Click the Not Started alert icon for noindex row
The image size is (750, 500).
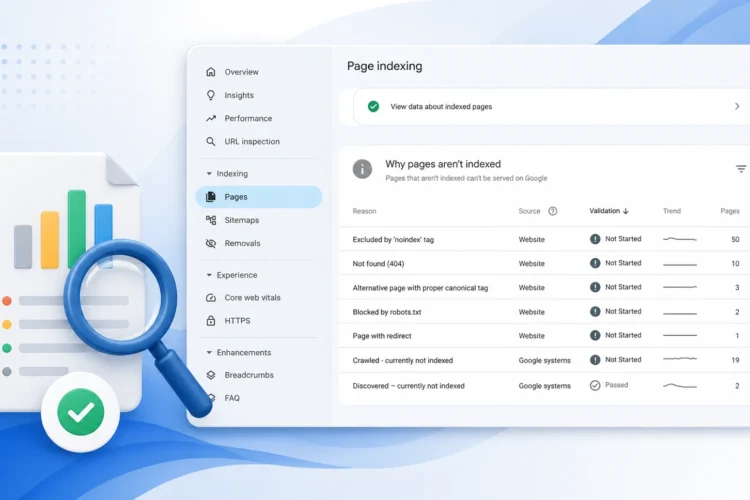595,239
